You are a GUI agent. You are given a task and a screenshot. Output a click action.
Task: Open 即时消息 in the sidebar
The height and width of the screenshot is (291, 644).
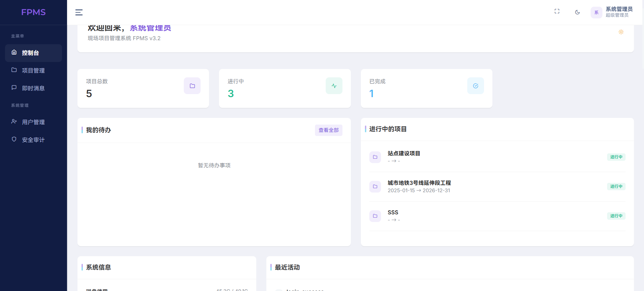click(x=34, y=88)
